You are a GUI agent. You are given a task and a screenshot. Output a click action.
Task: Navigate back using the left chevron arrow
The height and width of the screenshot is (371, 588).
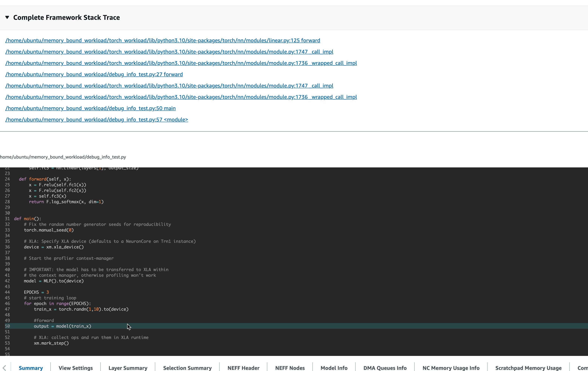pyautogui.click(x=4, y=368)
